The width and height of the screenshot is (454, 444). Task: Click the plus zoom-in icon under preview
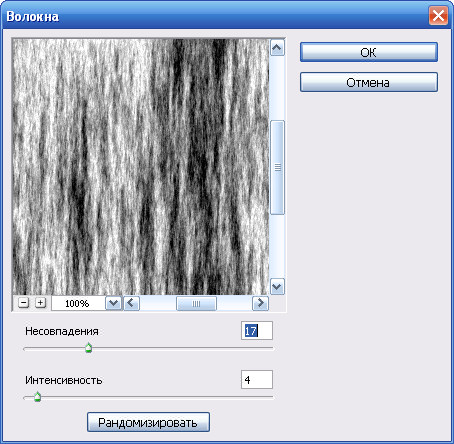pos(40,303)
